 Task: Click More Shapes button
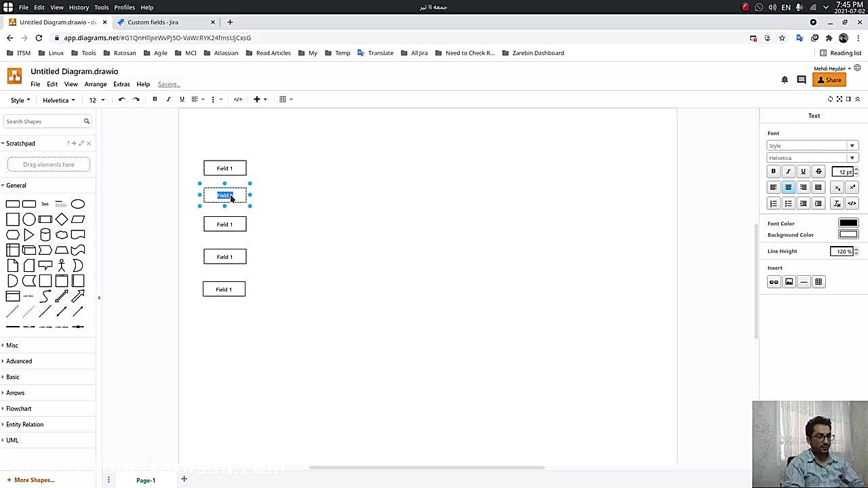click(31, 481)
